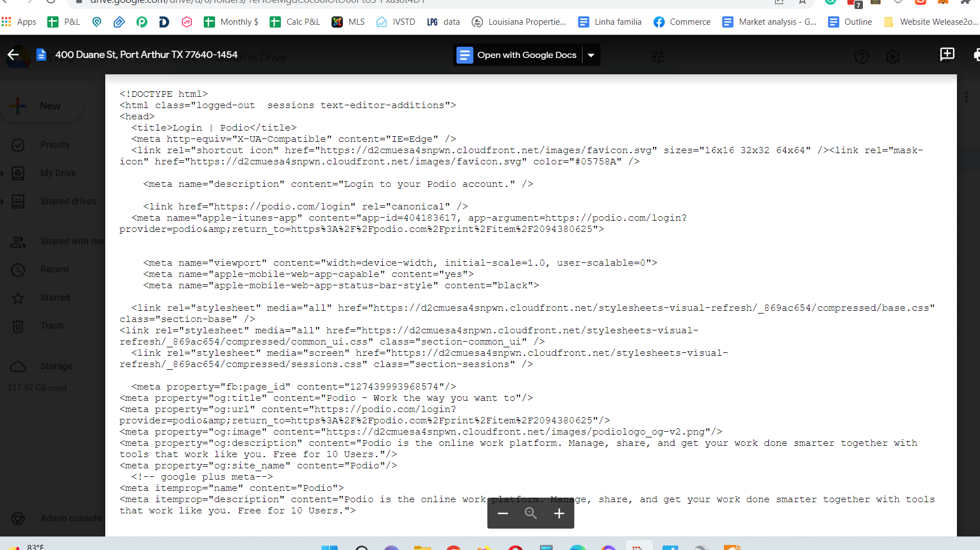Open the Website Welease2o bookmark folder

(931, 22)
